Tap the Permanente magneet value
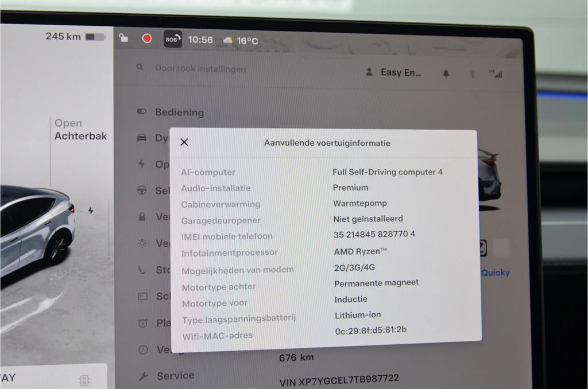 [376, 283]
